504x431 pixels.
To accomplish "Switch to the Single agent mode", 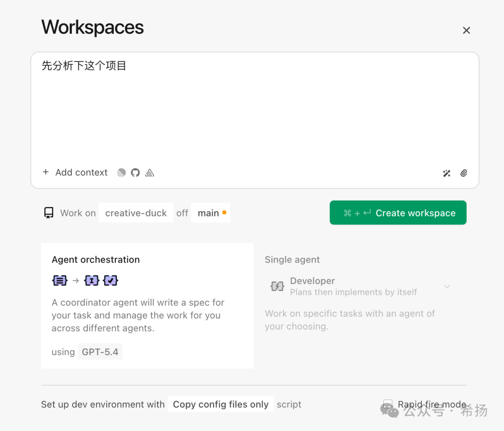I will pyautogui.click(x=292, y=260).
